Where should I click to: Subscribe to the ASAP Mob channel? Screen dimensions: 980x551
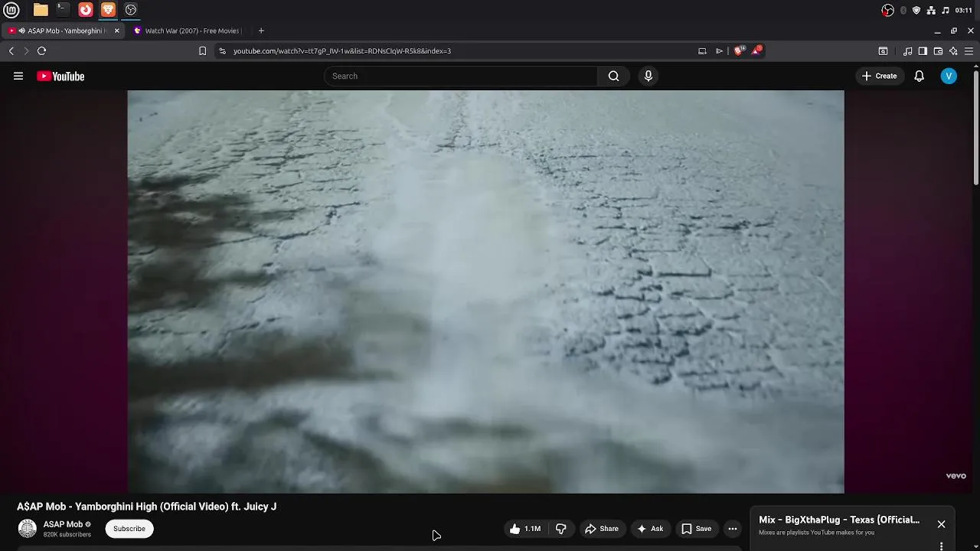click(129, 529)
